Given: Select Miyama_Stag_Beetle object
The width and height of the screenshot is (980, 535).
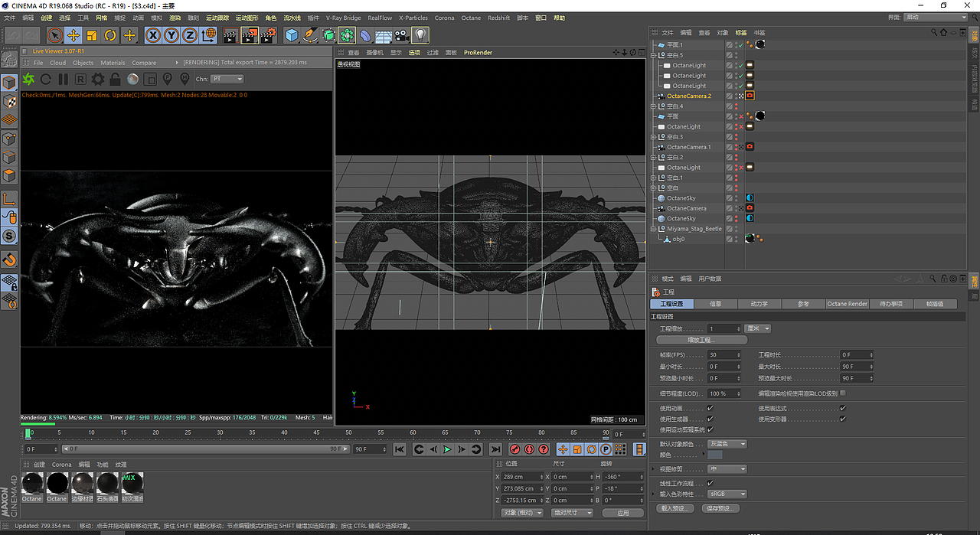Looking at the screenshot, I should [694, 228].
